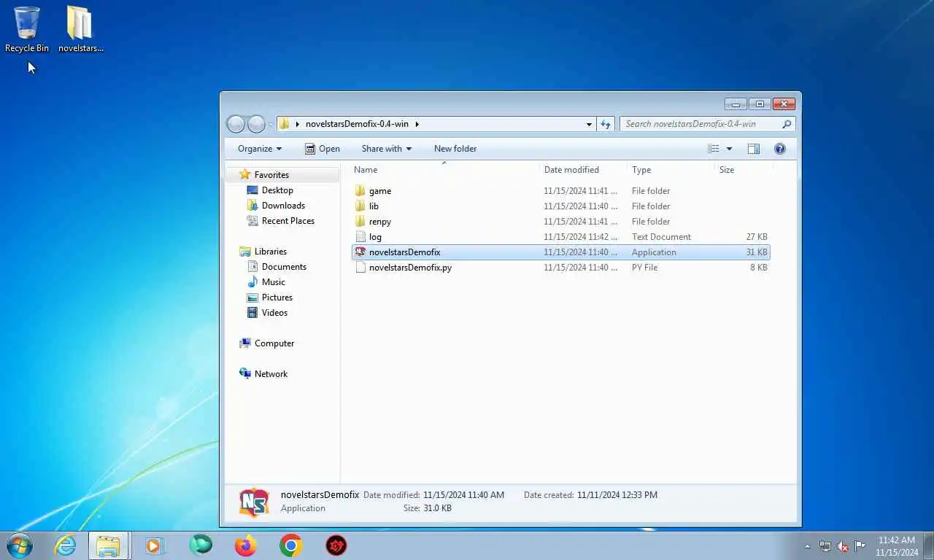Click the 27 KB size of log
This screenshot has width=934, height=560.
(757, 237)
